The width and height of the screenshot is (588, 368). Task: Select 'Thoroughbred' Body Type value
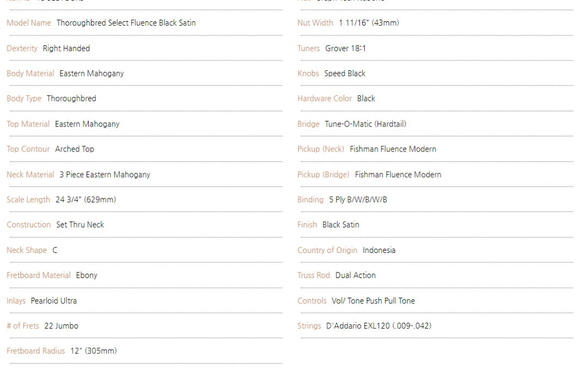71,99
